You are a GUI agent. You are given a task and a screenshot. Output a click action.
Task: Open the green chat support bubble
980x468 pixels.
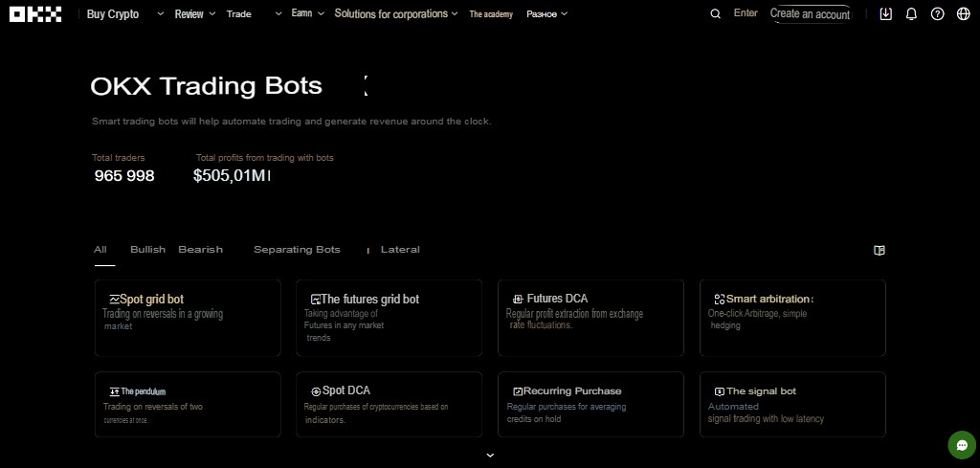[962, 444]
